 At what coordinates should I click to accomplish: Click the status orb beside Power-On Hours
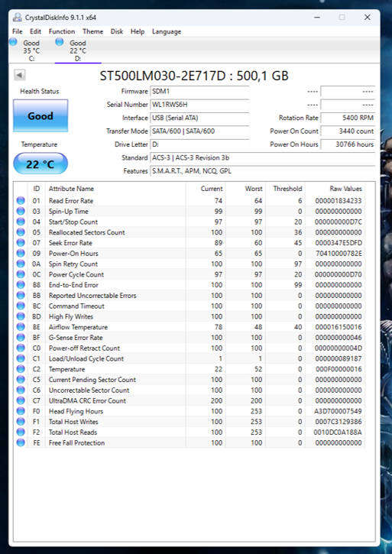[21, 254]
